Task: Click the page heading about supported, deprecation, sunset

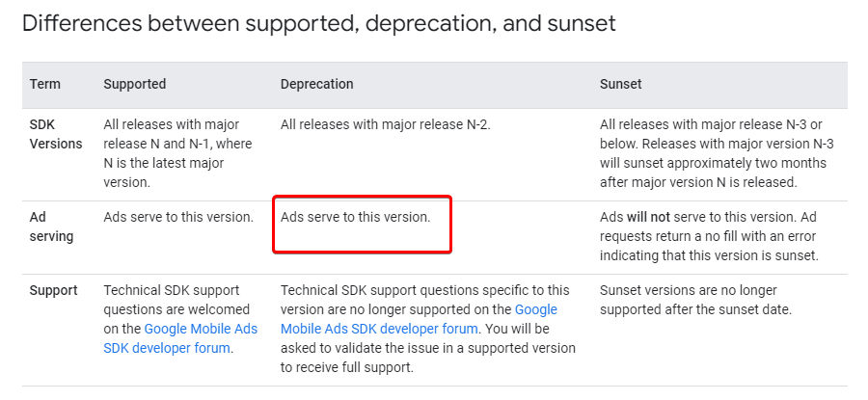Action: [x=319, y=23]
